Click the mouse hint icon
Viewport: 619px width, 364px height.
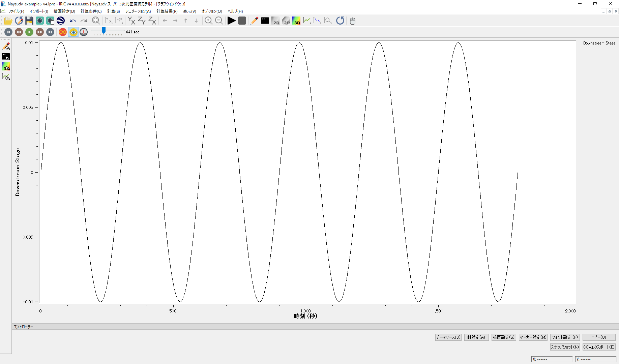[x=353, y=21]
